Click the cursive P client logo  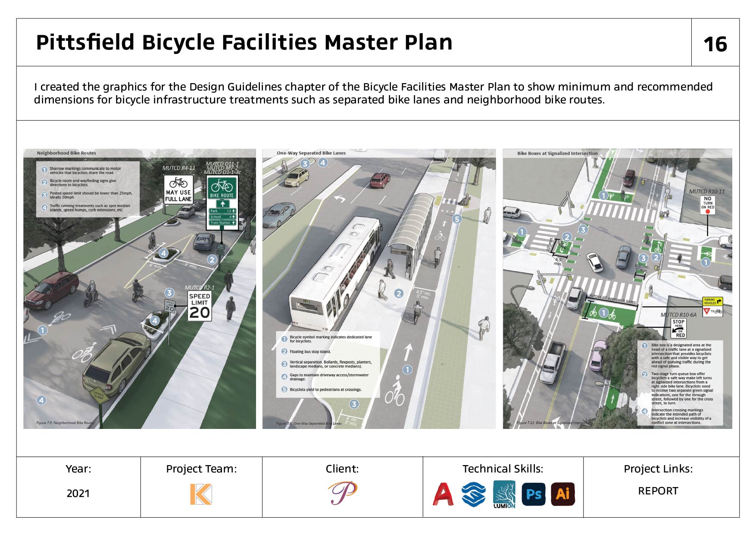pyautogui.click(x=342, y=493)
